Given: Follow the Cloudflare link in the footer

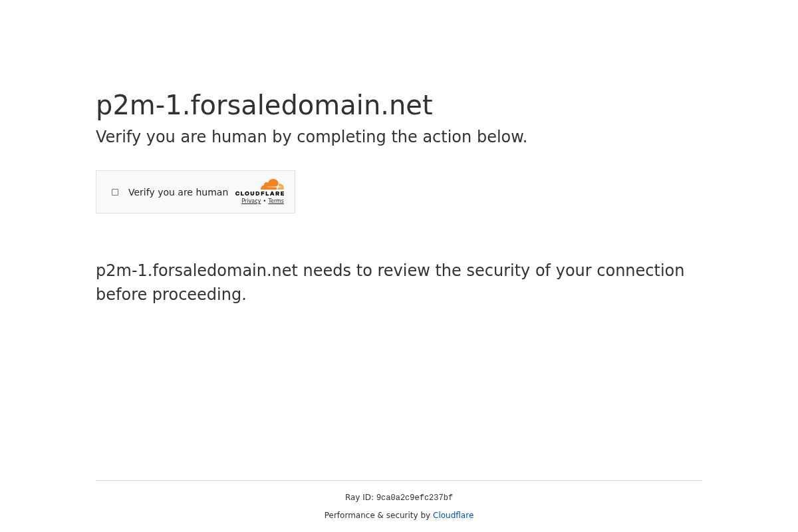Looking at the screenshot, I should coord(453,515).
